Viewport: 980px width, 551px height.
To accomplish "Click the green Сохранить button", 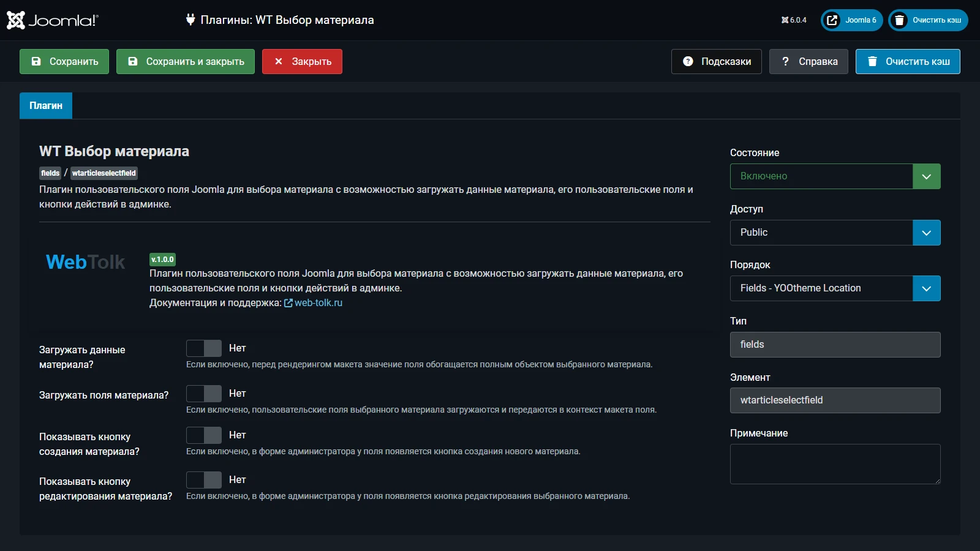I will 64,61.
